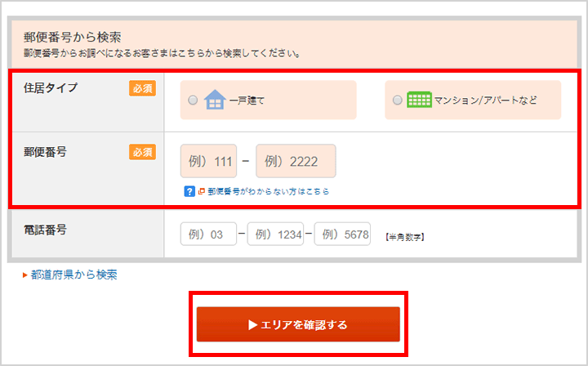Viewport: 588px width, 366px height.
Task: Click the green apartment building icon
Action: click(419, 100)
